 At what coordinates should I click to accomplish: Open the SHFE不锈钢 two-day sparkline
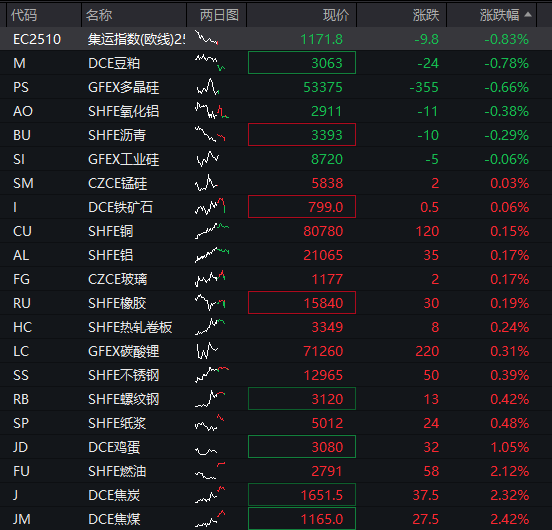[x=212, y=374]
